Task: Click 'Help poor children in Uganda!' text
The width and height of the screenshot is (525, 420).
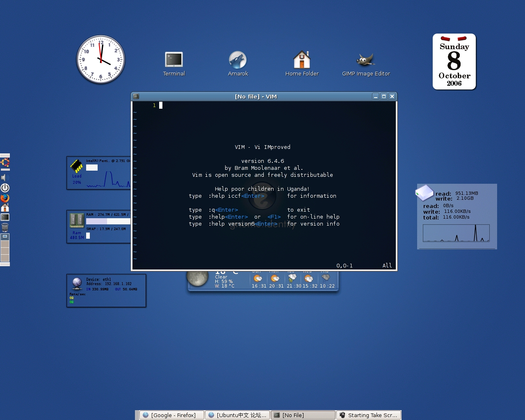Action: pyautogui.click(x=262, y=189)
